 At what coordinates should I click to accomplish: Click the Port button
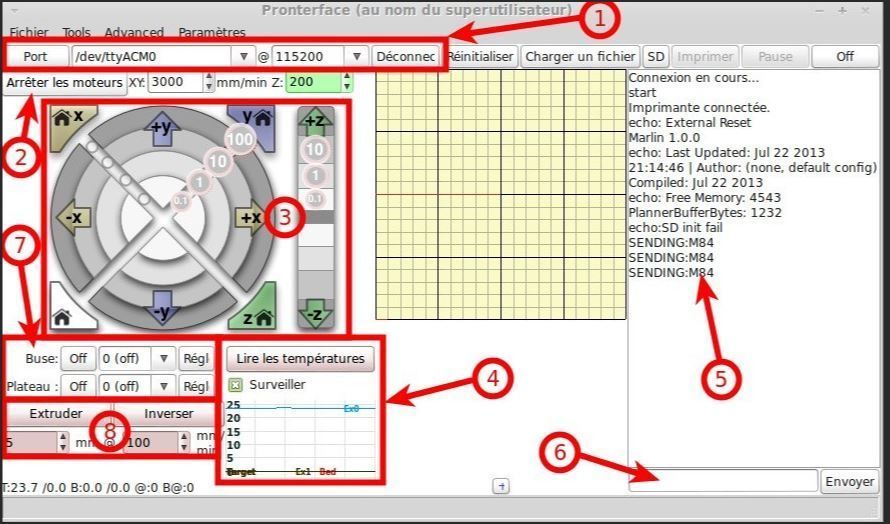36,57
